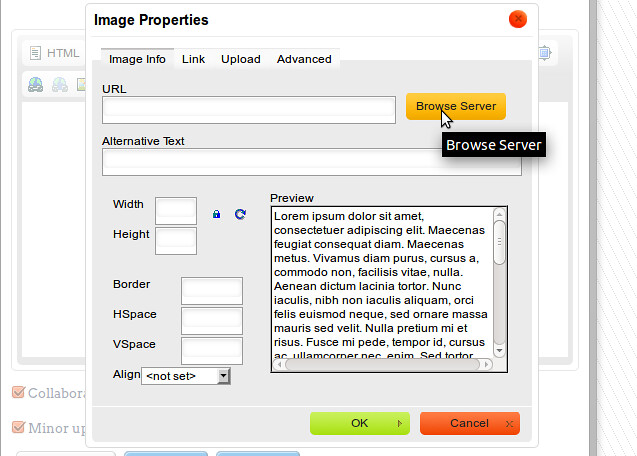Open the Upload tab
The image size is (637, 456).
pyautogui.click(x=240, y=59)
